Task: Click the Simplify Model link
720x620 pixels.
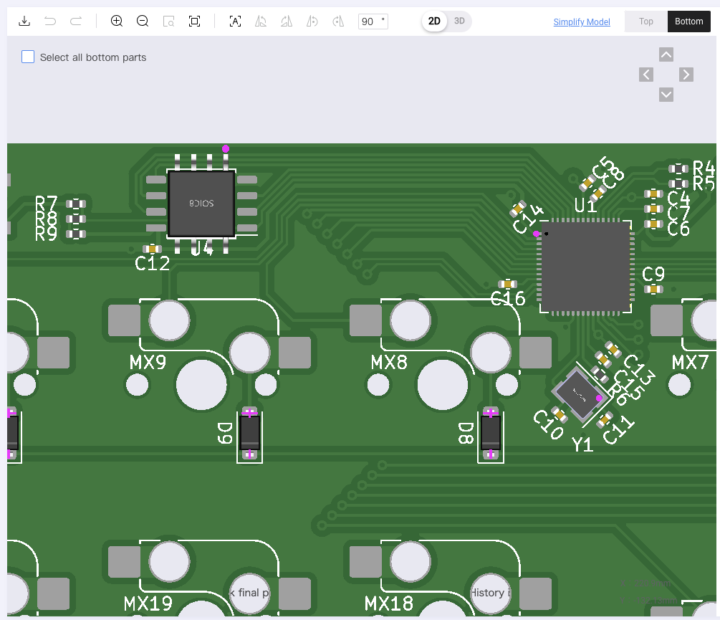Action: pos(581,22)
